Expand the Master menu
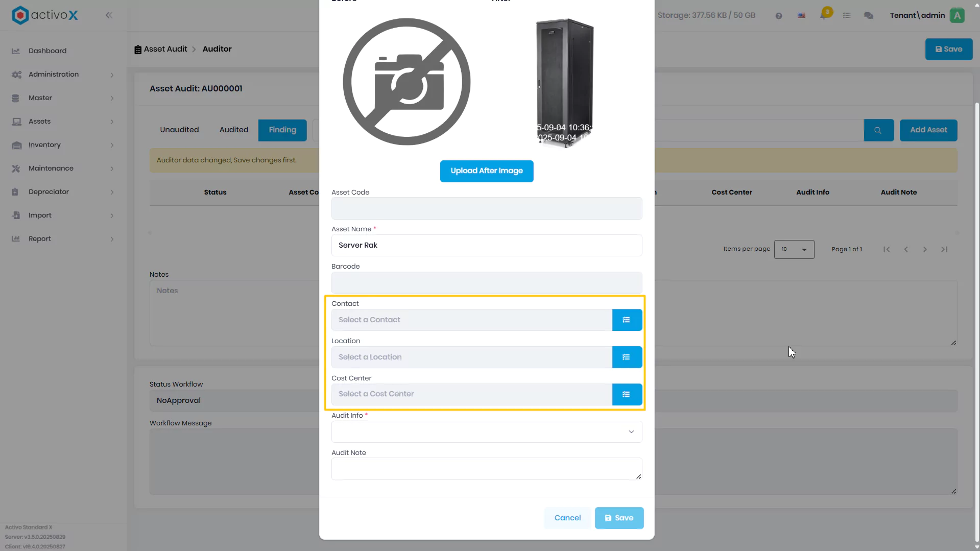Screen dimensions: 980x551 point(112,98)
